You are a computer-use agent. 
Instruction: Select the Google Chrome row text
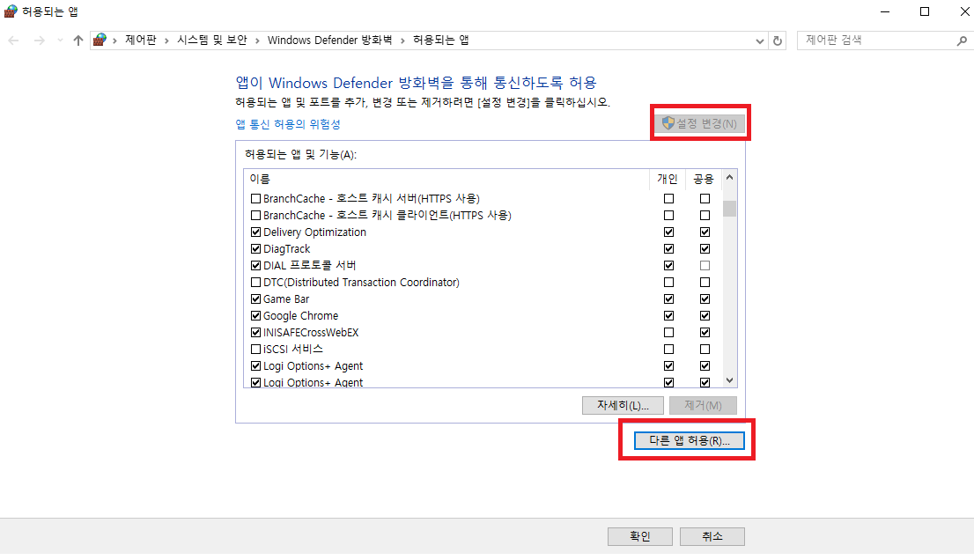tap(300, 316)
